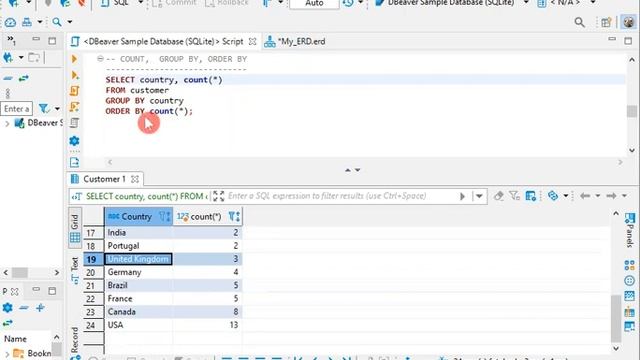The image size is (640, 360).
Task: Expand the DBeaver Sample database node
Action: pos(7,123)
